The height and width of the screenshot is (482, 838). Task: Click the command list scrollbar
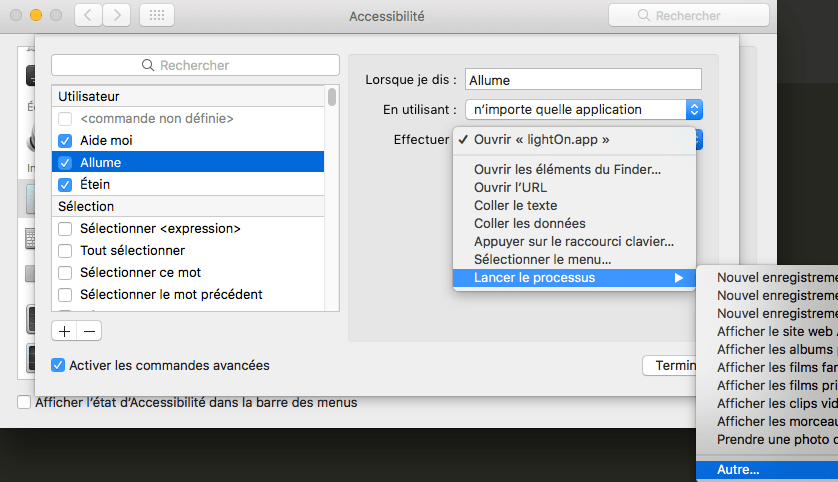332,97
